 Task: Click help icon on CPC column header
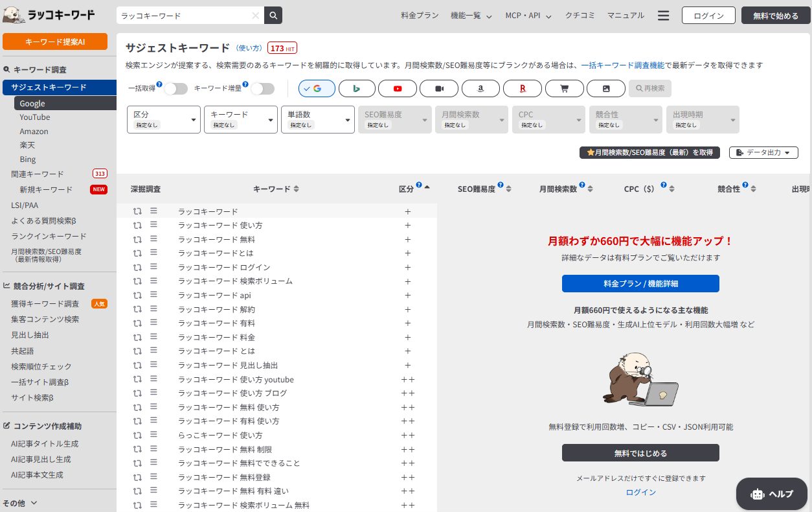point(664,185)
